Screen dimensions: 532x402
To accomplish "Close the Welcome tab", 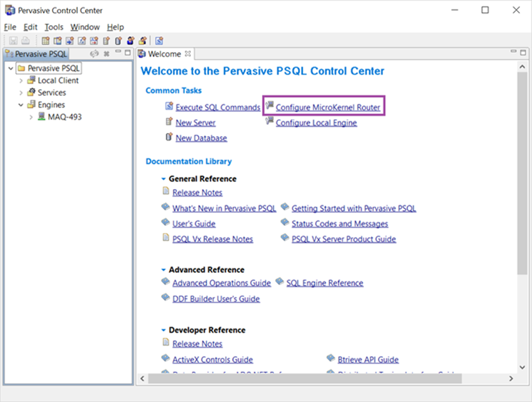I will (188, 54).
